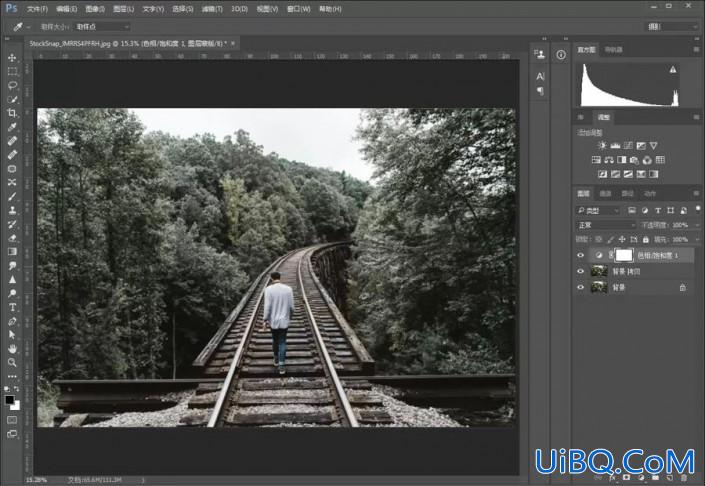Open the workspace switcher dropdown in options bar
Viewport: 705px width, 486px height.
pyautogui.click(x=672, y=27)
